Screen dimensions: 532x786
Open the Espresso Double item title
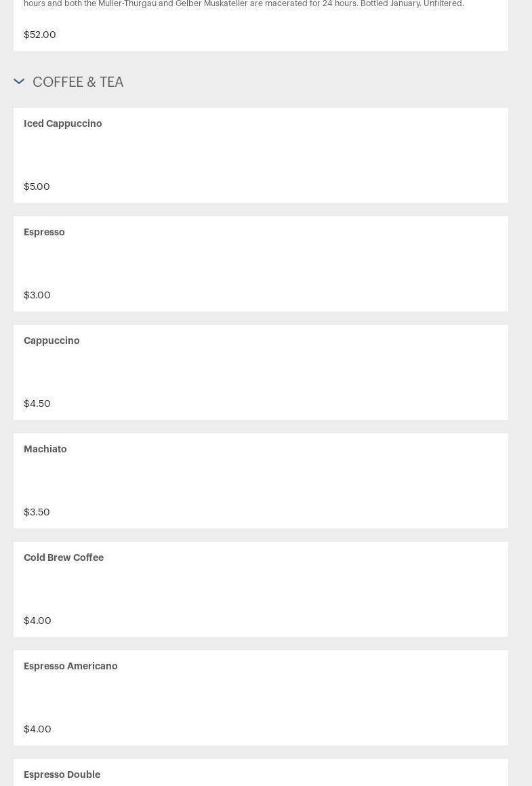[x=62, y=774]
